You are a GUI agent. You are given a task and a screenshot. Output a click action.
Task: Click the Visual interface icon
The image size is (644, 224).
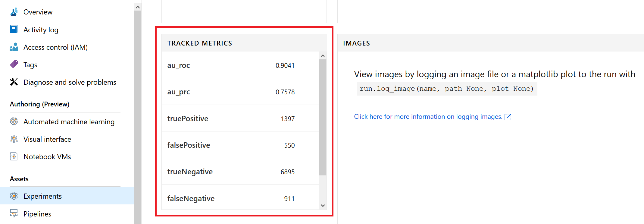pyautogui.click(x=14, y=139)
